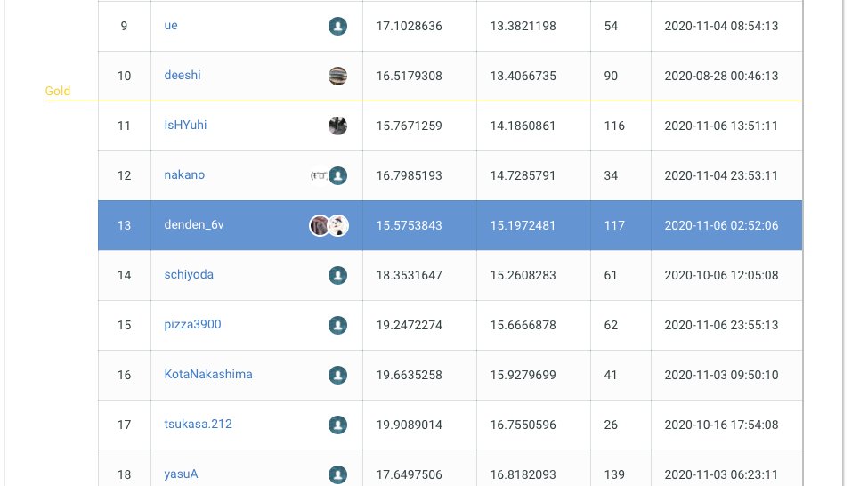868x486 pixels.
Task: Open user profile link nakano
Action: [x=184, y=175]
